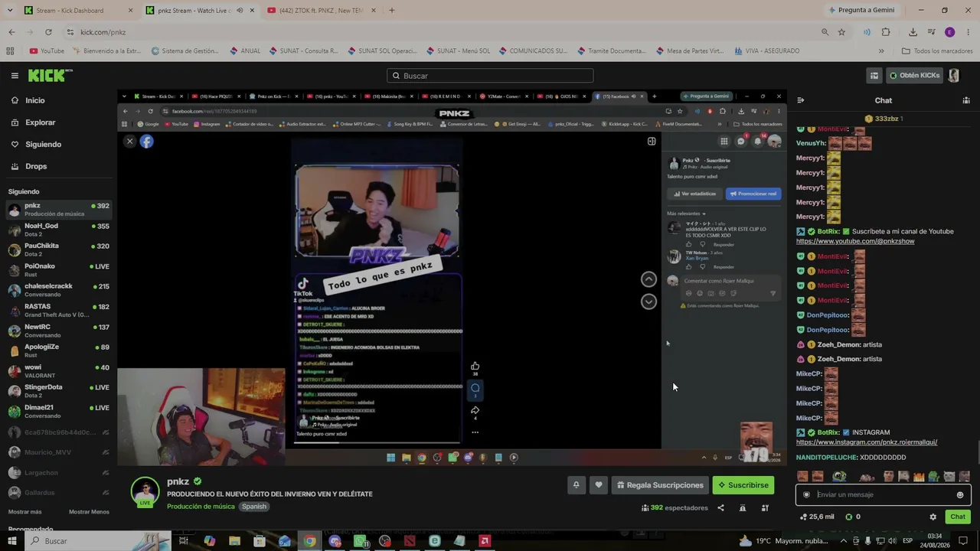Open the Kick hamburger sidebar menu
980x551 pixels.
coord(15,76)
